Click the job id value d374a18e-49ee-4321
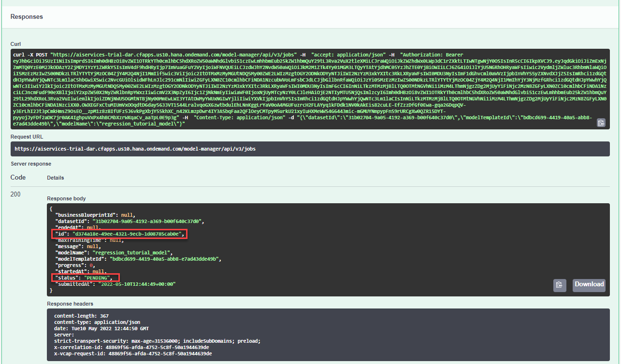Image resolution: width=621 pixels, height=364 pixels. point(128,234)
